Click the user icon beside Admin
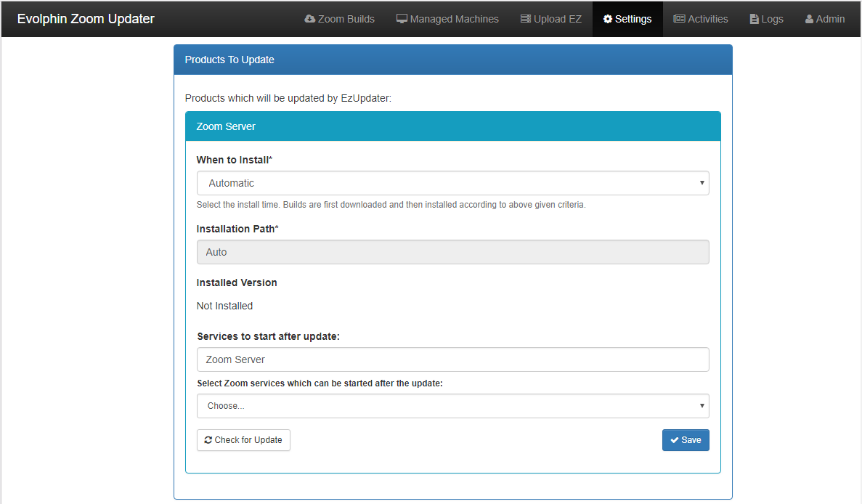The width and height of the screenshot is (862, 504). pos(809,19)
